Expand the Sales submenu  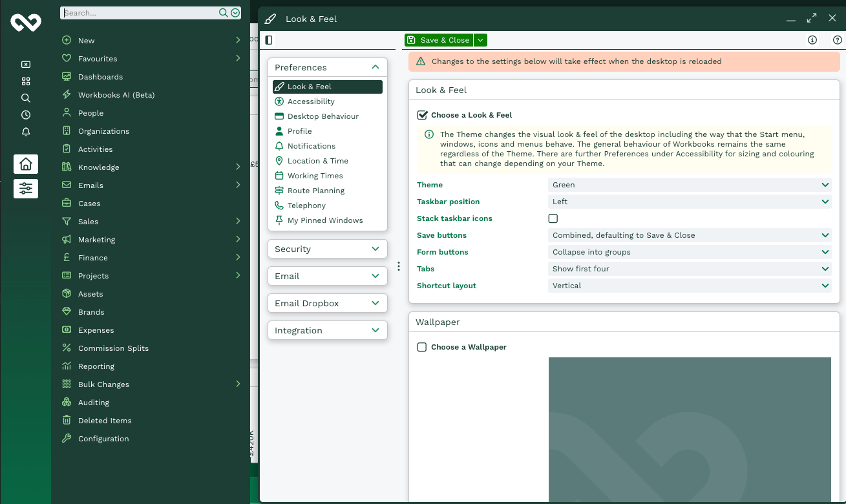point(152,221)
